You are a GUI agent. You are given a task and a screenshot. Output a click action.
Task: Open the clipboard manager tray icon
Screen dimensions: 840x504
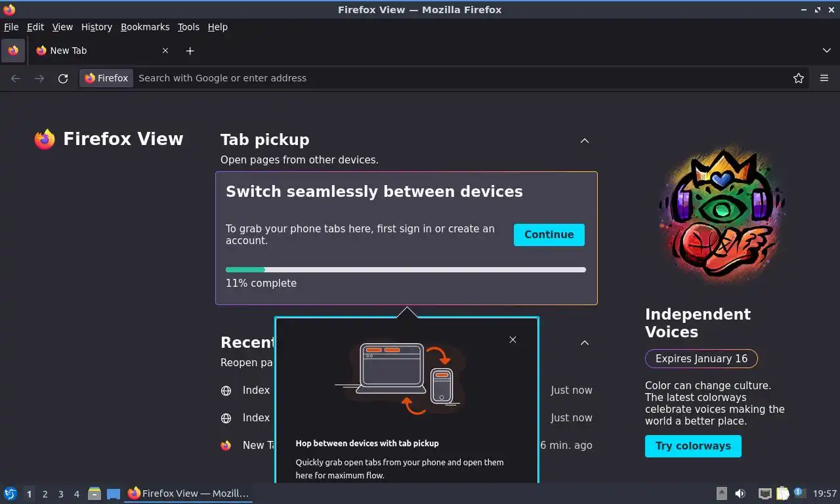click(783, 493)
